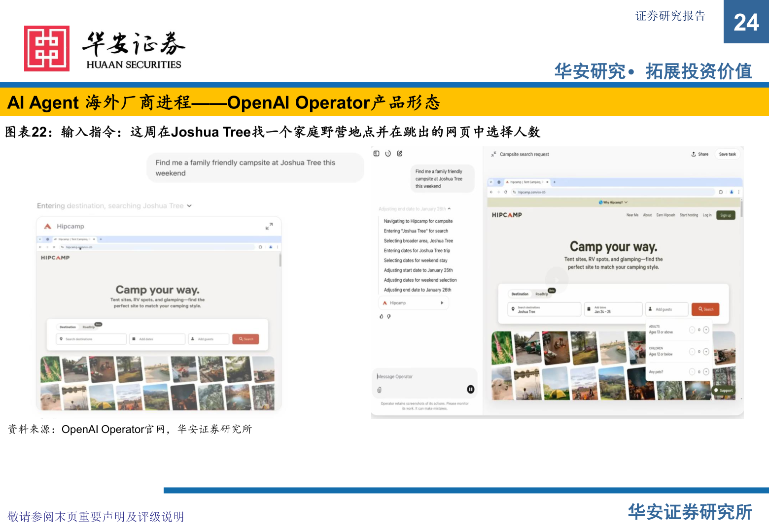Collapse view icon beside Campsite search request
The image size is (769, 532).
(493, 154)
